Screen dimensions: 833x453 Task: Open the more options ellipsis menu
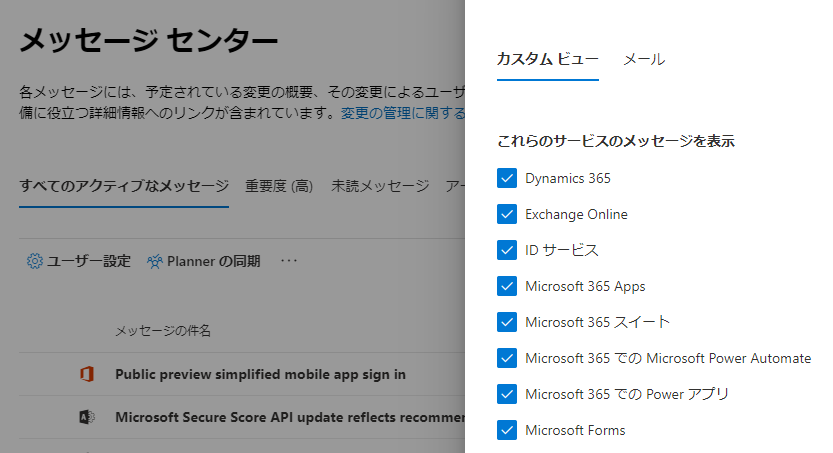coord(289,261)
